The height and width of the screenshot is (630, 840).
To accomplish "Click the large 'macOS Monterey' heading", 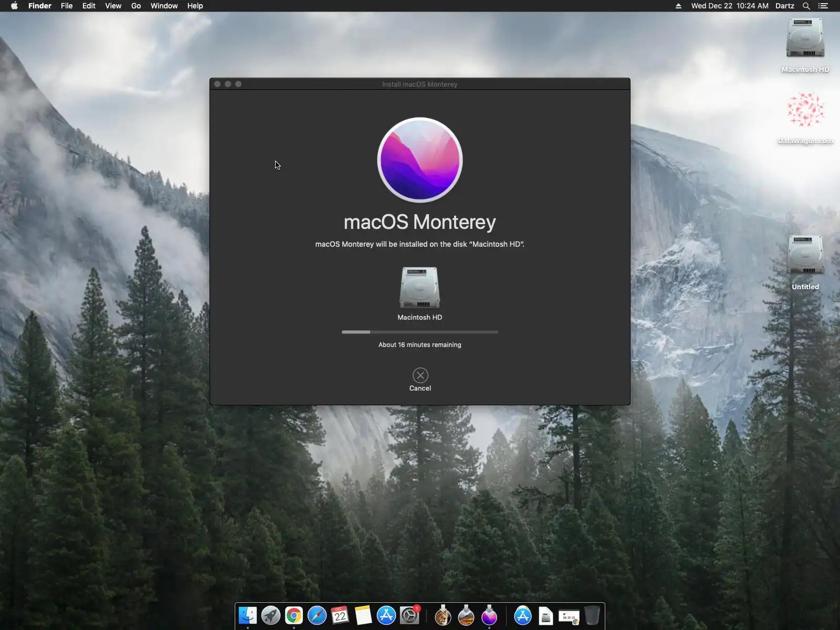I will click(x=420, y=222).
